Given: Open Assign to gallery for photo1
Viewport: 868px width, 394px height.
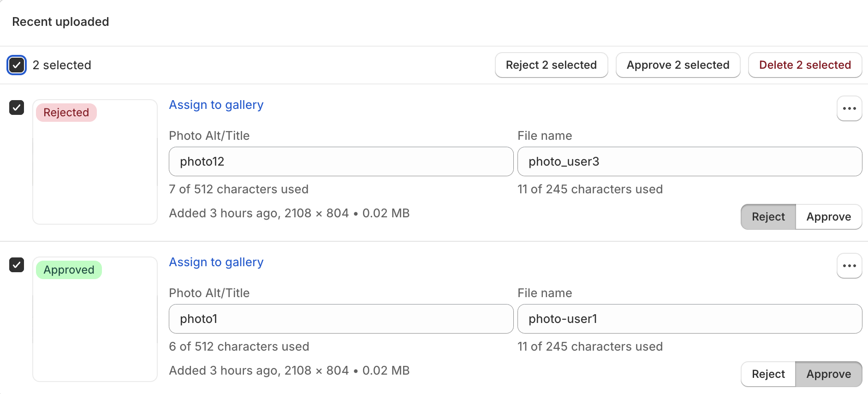Looking at the screenshot, I should point(216,262).
